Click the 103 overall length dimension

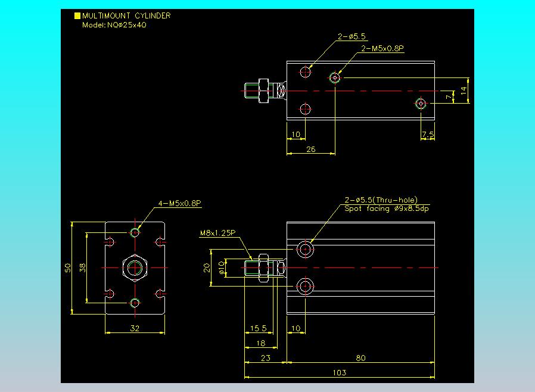[x=340, y=372]
